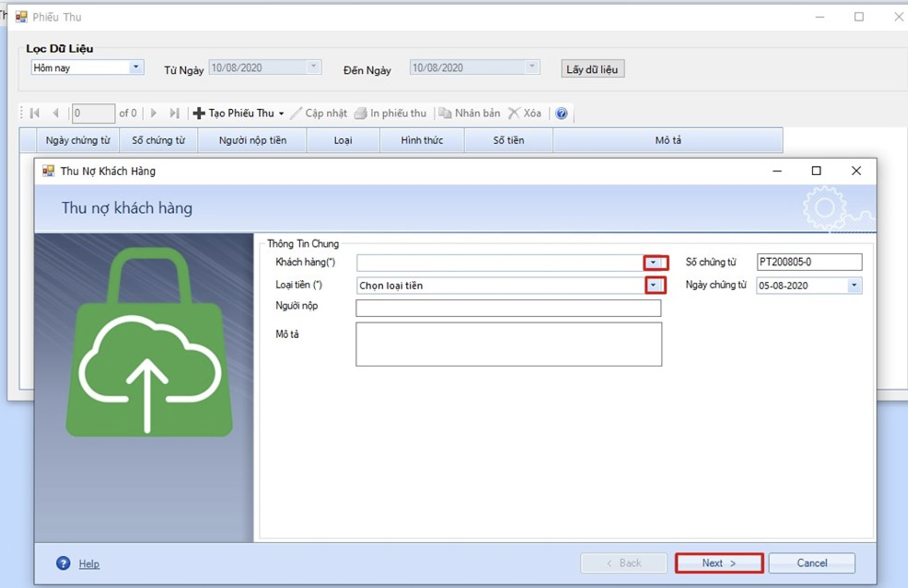Click Số tiền column header

click(508, 140)
